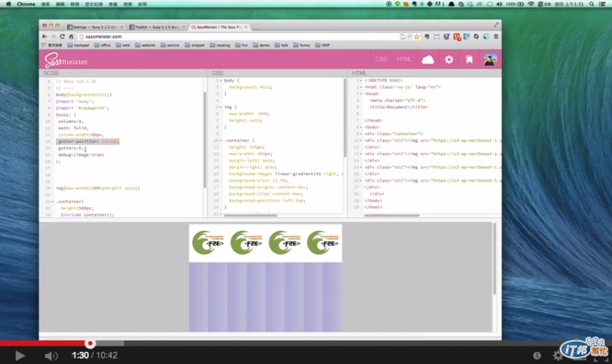This screenshot has width=612, height=364.
Task: Click the first F2E logo in preview
Action: coord(208,242)
